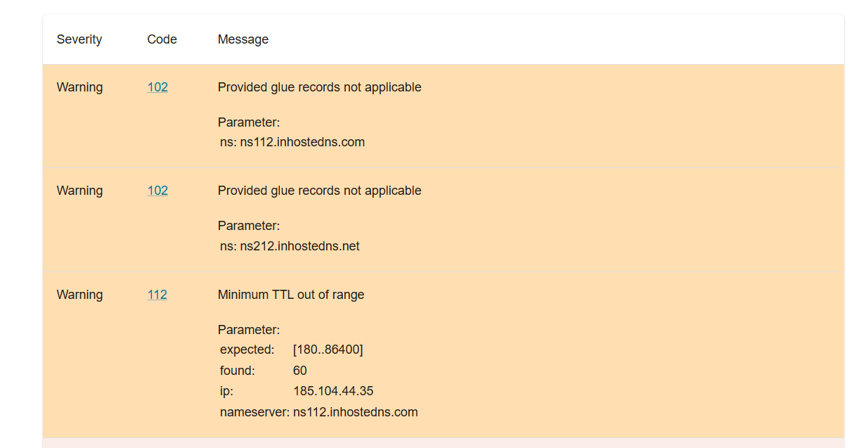Image resolution: width=868 pixels, height=448 pixels.
Task: Click the Warning label in TTL row
Action: pos(79,295)
